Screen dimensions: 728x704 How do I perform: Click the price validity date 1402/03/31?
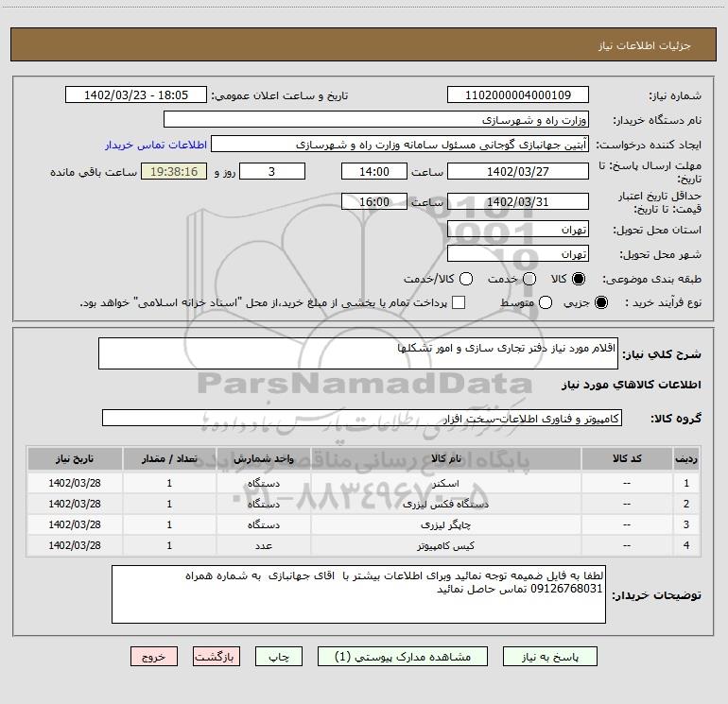518,202
